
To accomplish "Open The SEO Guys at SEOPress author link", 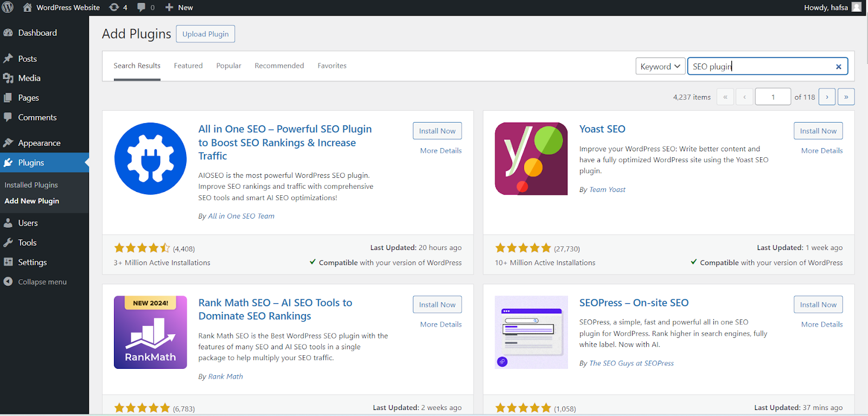I will [x=631, y=363].
